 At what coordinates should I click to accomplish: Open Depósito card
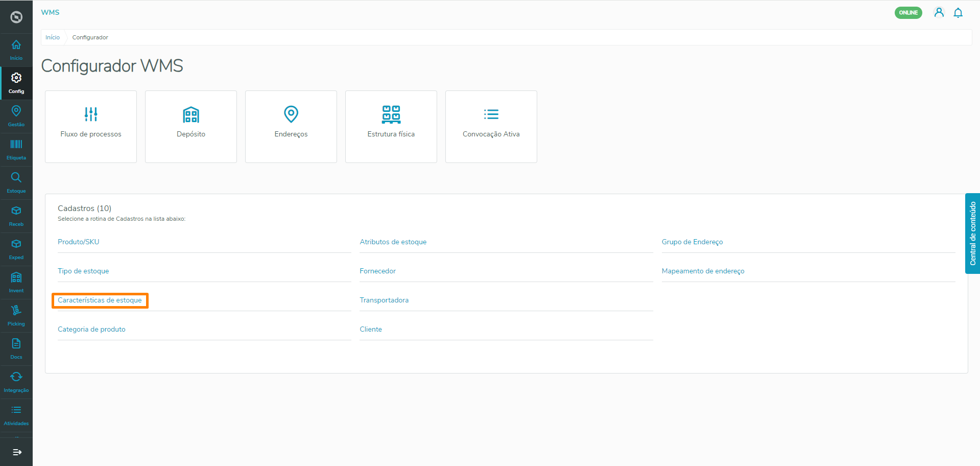pos(191,127)
